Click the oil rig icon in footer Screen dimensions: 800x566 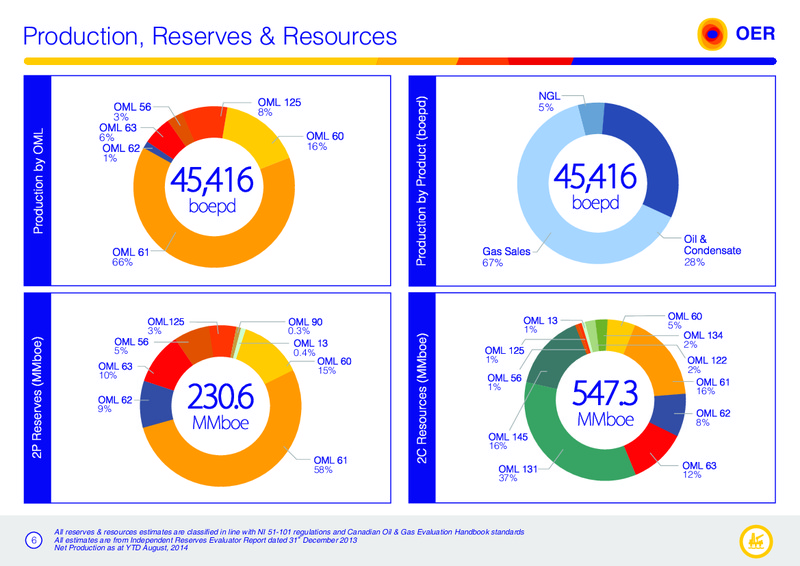coord(756,542)
